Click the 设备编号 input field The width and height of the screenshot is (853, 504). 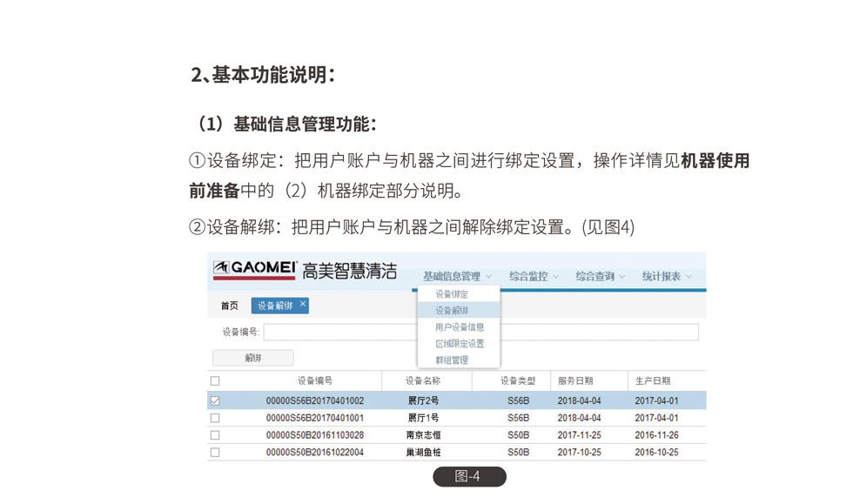click(x=339, y=333)
